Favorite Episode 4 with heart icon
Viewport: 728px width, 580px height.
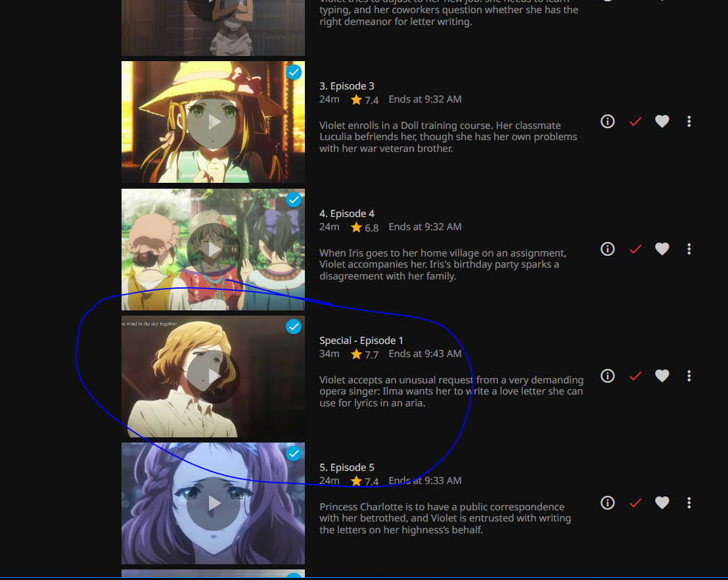coord(662,249)
